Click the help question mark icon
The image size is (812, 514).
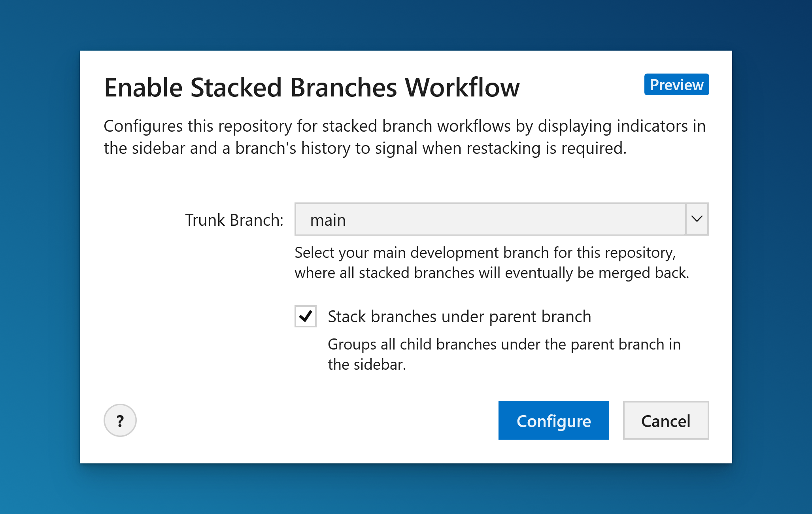pos(120,420)
